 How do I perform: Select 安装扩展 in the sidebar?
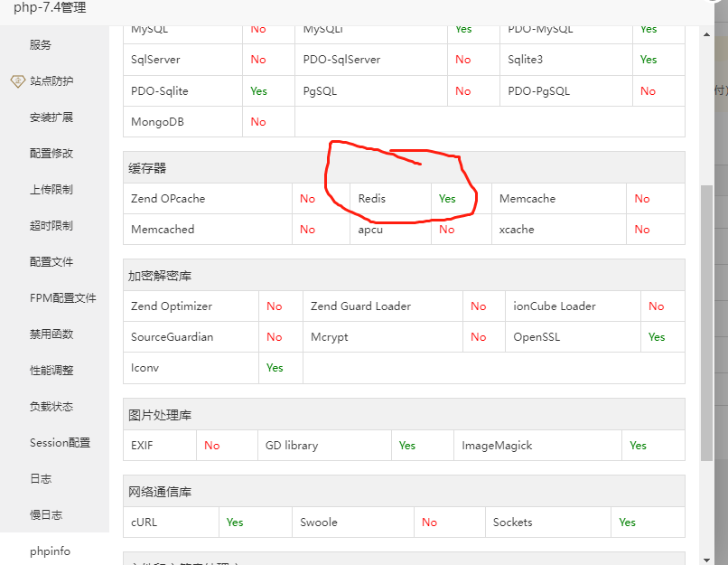click(51, 118)
